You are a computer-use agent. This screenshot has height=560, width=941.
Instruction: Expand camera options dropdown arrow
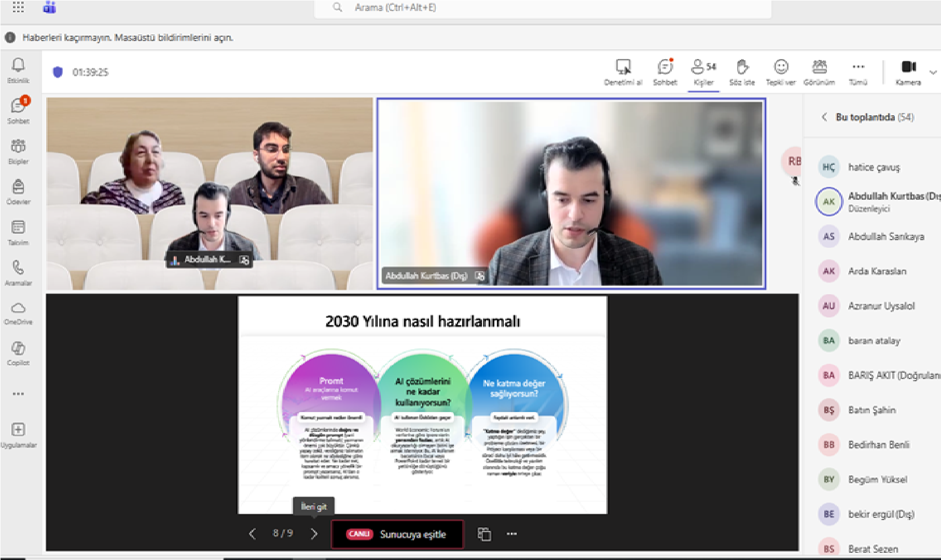tap(933, 72)
